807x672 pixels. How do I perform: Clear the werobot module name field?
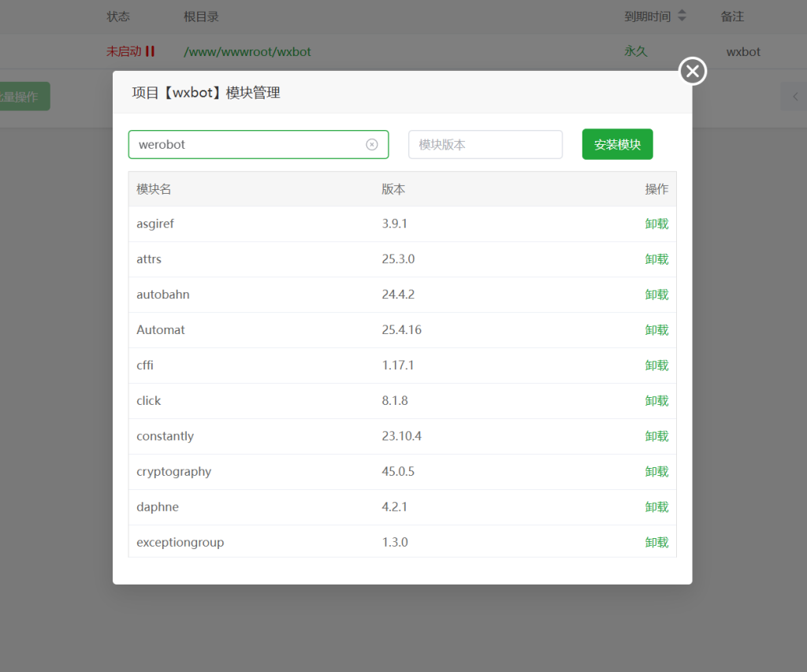tap(372, 145)
